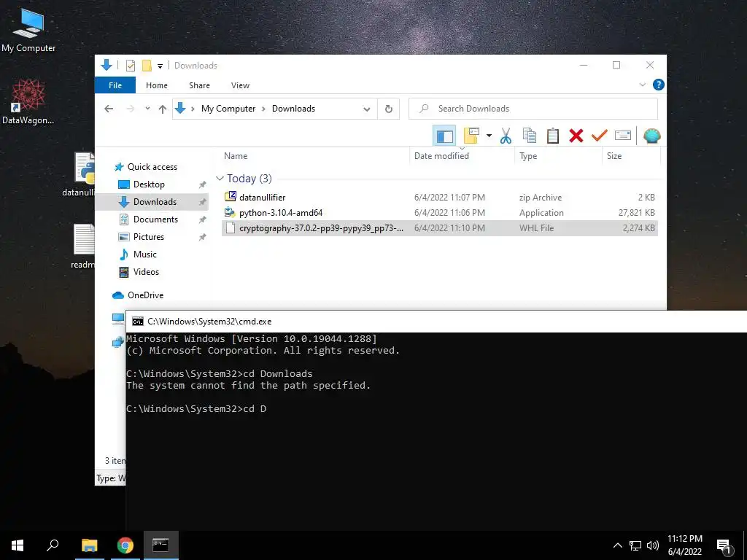Image resolution: width=747 pixels, height=560 pixels.
Task: Collapse the Today (3) group chevron
Action: tap(220, 179)
